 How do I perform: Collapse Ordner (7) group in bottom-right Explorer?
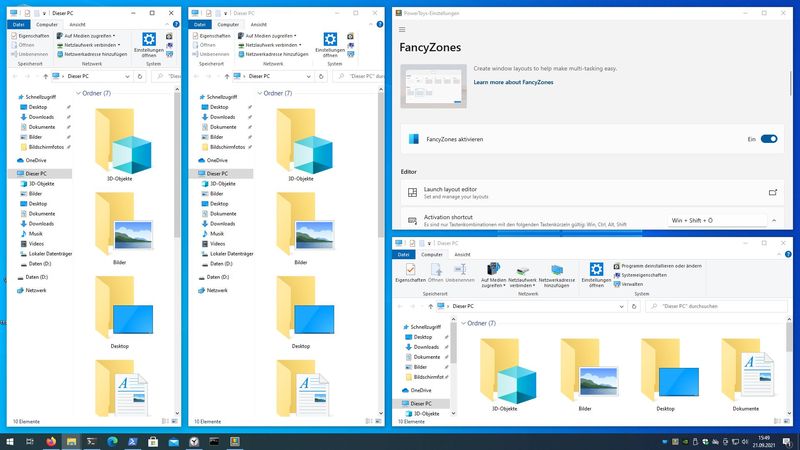click(x=463, y=323)
